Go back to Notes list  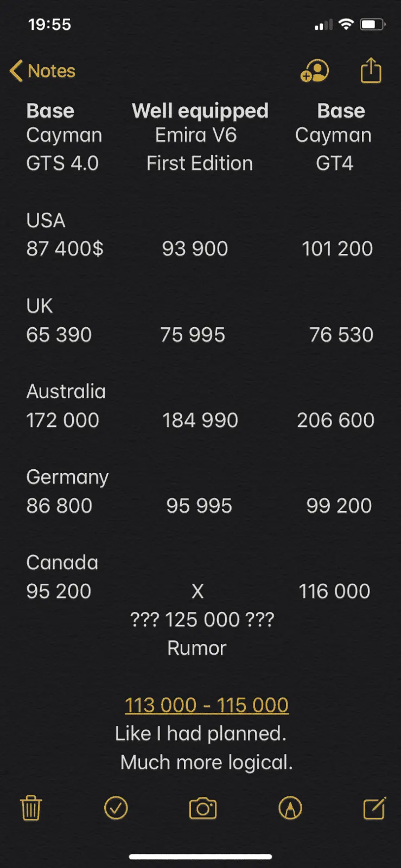click(51, 71)
